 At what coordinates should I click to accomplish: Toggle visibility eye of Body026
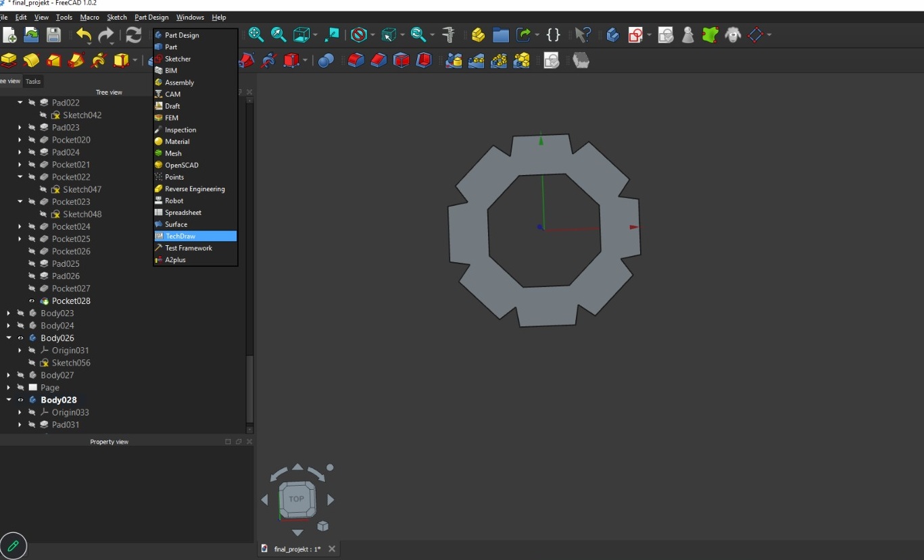tap(20, 338)
